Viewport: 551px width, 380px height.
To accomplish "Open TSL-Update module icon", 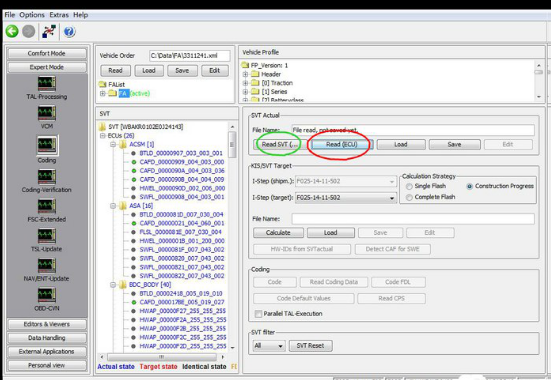I will [x=47, y=236].
